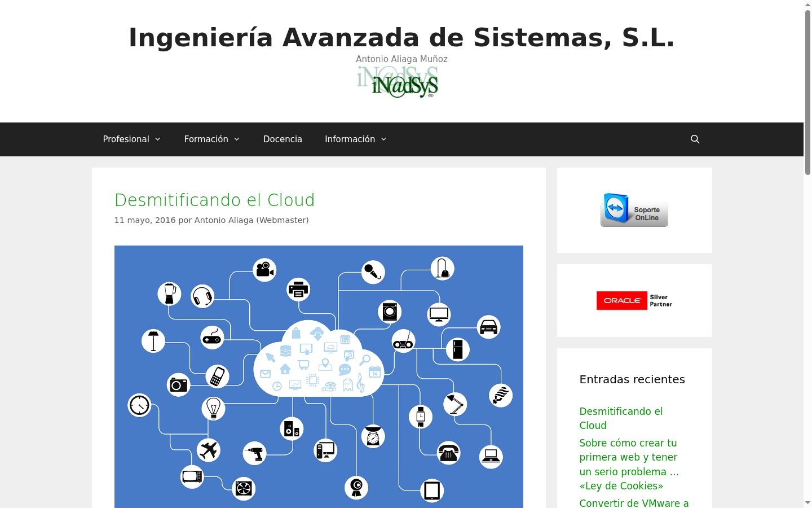Expand the Información dropdown arrow

(x=384, y=139)
